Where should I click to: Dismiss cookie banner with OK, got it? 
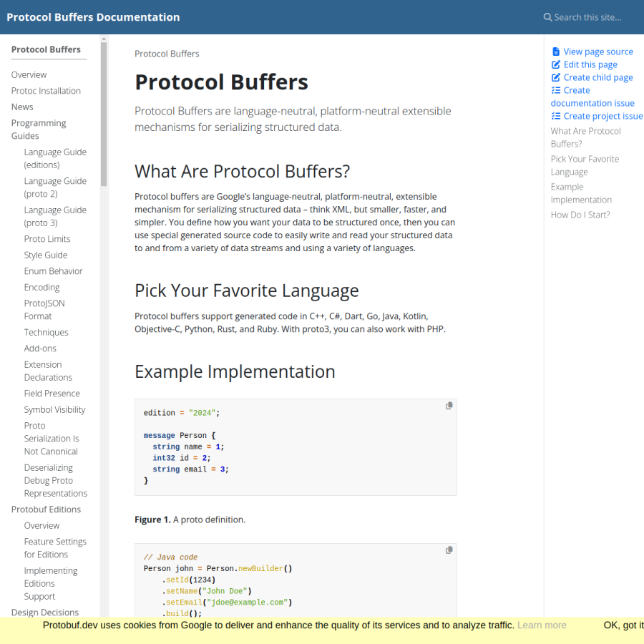pos(623,625)
